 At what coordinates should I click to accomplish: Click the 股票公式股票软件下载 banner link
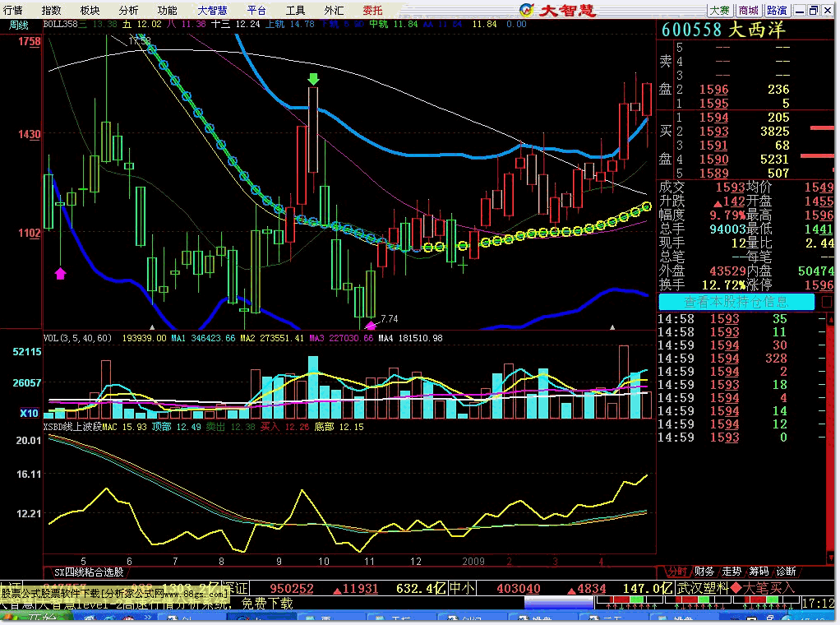pos(115,594)
